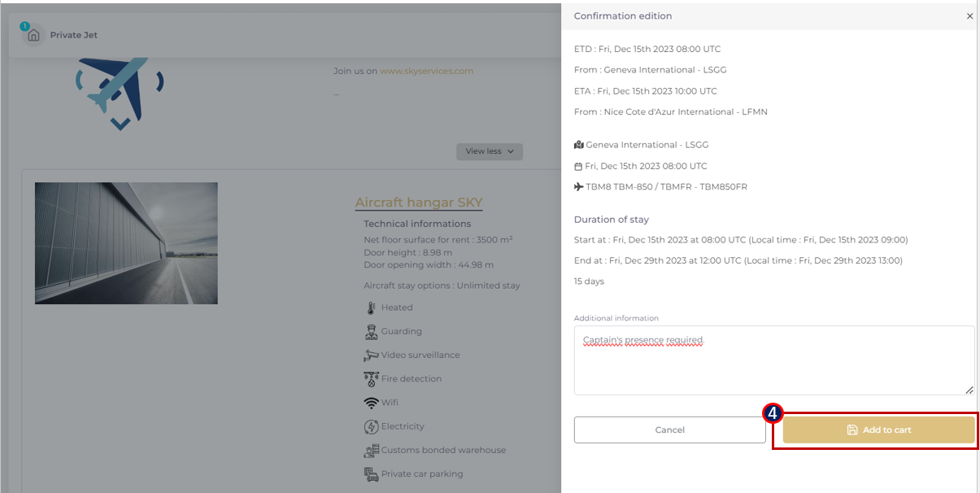Click the Additional information text area
The height and width of the screenshot is (493, 980).
click(x=773, y=360)
